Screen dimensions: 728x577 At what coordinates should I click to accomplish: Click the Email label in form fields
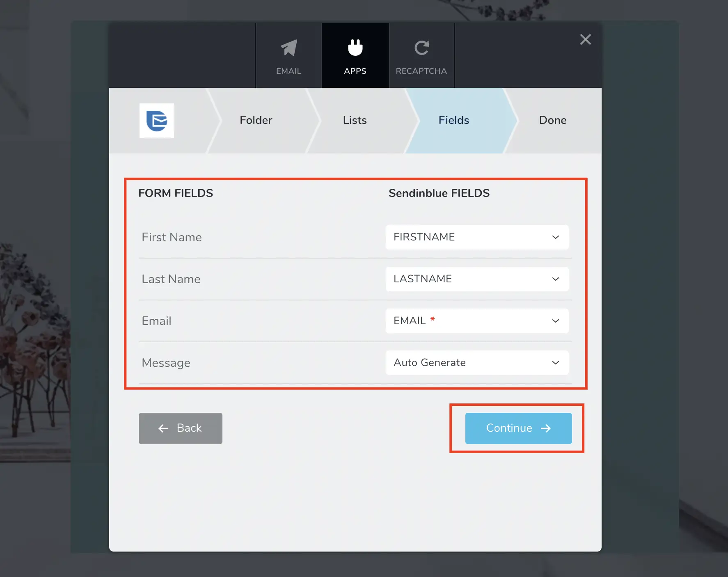click(156, 321)
